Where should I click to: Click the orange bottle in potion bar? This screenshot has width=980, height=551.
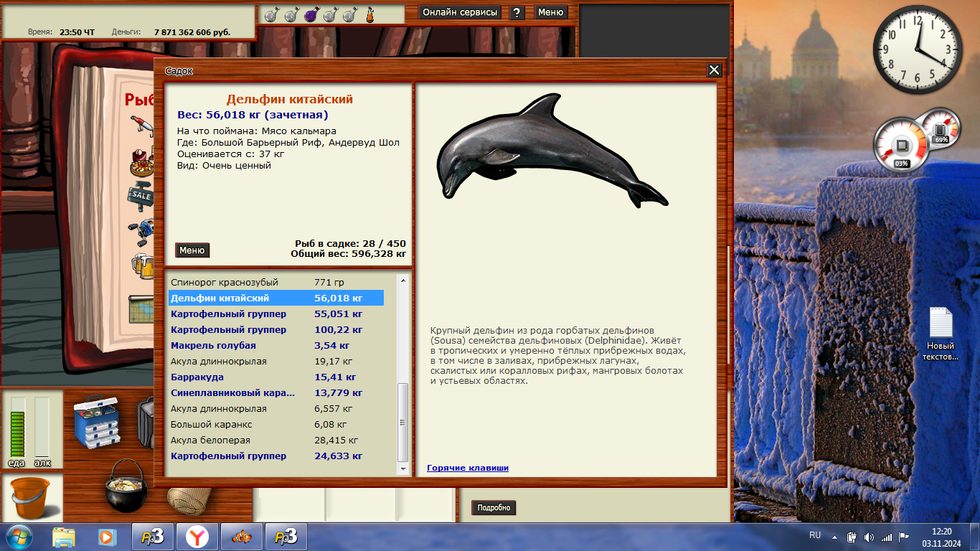(370, 14)
